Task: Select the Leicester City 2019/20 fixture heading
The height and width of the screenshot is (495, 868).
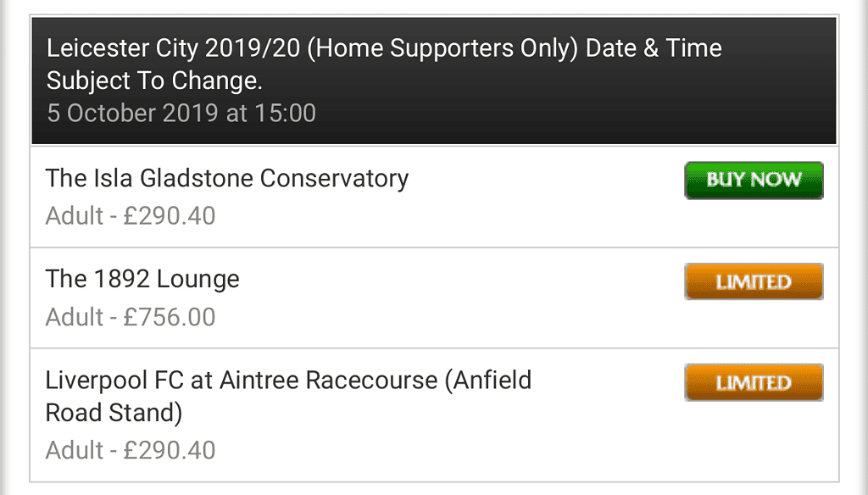Action: 384,64
